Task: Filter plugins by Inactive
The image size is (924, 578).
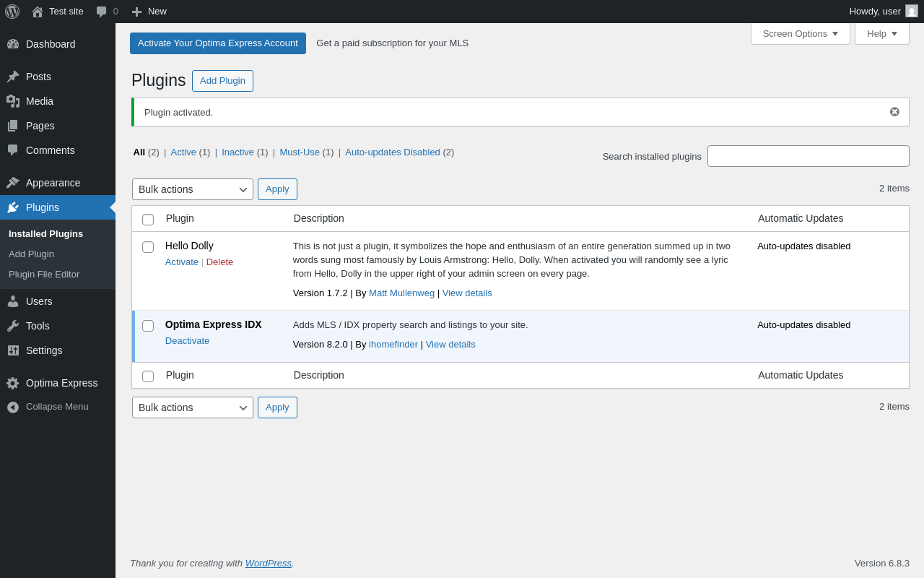Action: click(237, 152)
